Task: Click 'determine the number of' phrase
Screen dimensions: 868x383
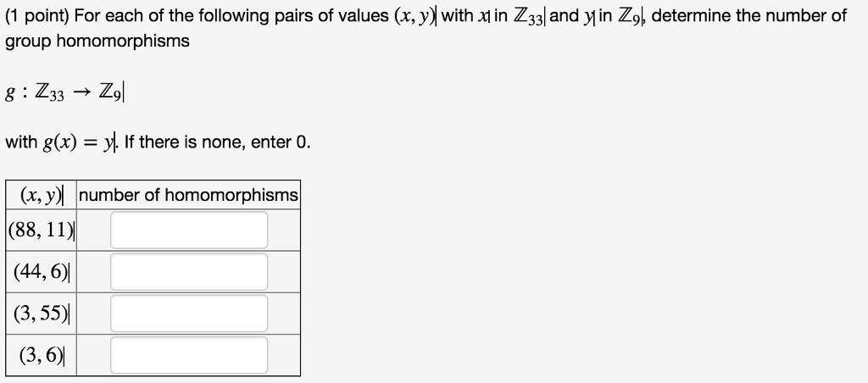Action: (x=749, y=15)
